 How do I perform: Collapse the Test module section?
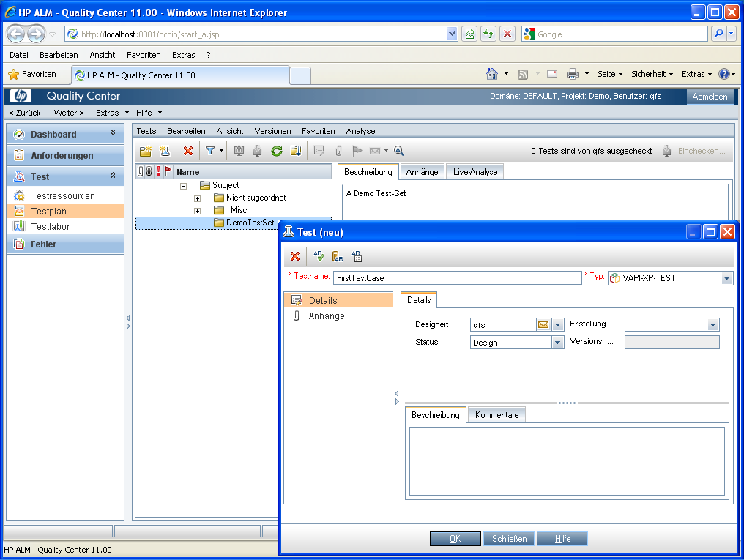pyautogui.click(x=113, y=176)
